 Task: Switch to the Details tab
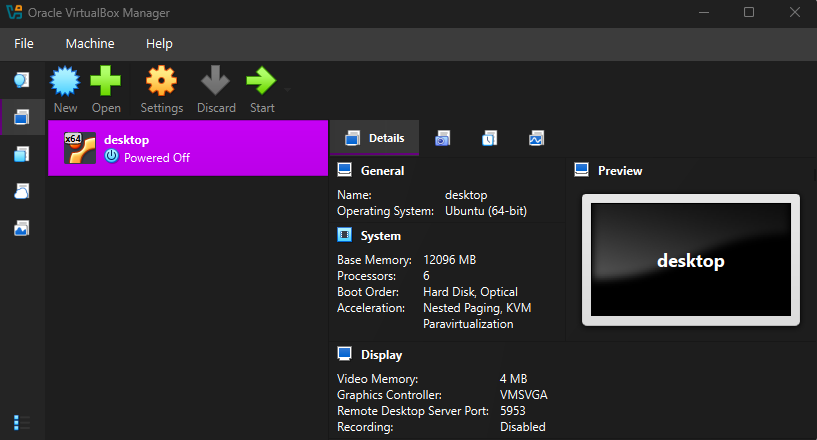375,138
